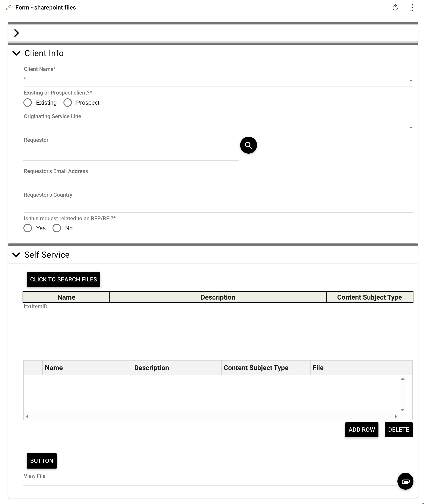This screenshot has width=424, height=504.
Task: Choose No for the RFP/RFI question
Action: click(57, 228)
